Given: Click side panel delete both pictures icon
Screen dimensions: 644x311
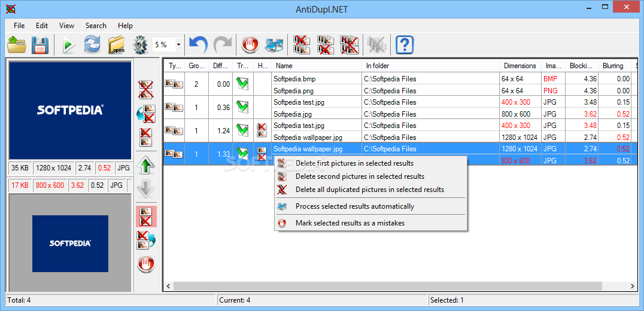Looking at the screenshot, I should 146,90.
